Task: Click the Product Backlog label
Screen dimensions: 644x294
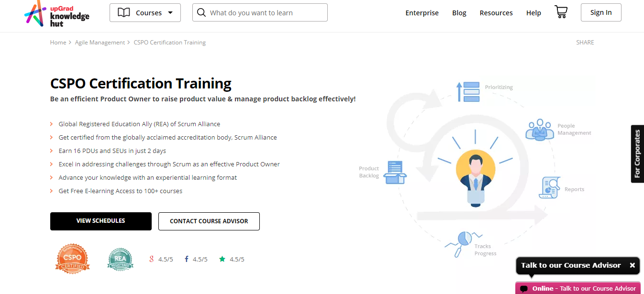Action: (369, 172)
